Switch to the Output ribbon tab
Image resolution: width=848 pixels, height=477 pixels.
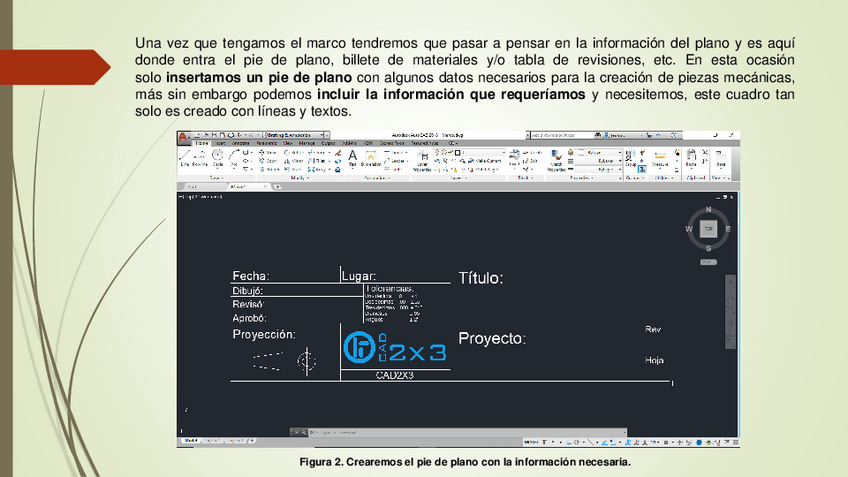pos(328,143)
